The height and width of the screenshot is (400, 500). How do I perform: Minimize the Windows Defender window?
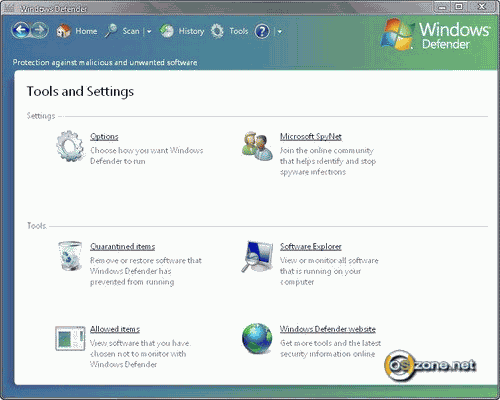[442, 7]
